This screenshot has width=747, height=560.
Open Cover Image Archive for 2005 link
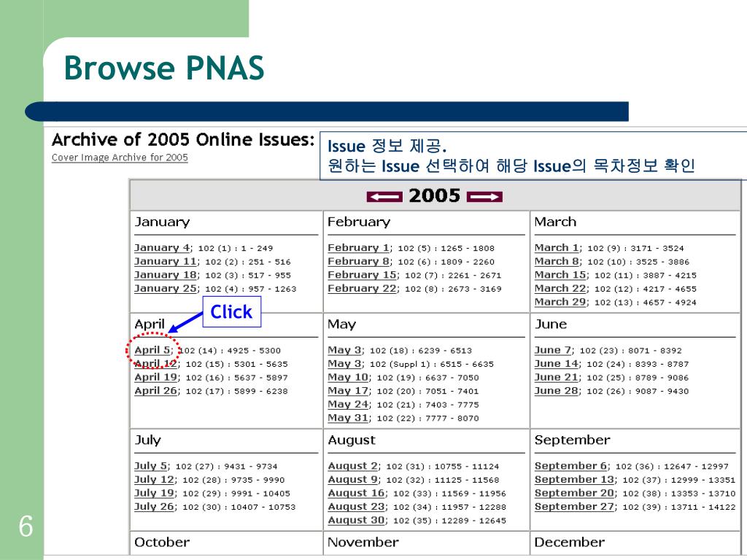pyautogui.click(x=120, y=157)
